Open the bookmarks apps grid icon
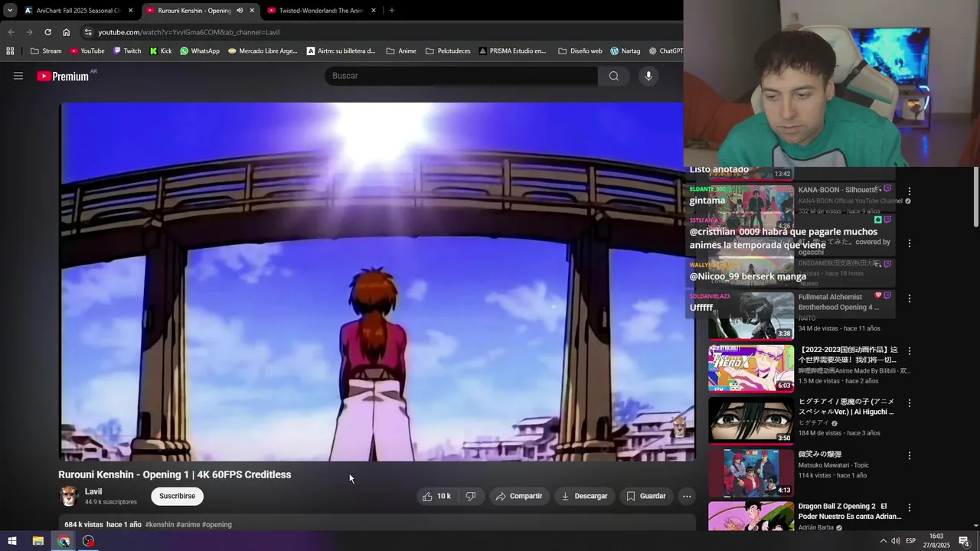 (x=10, y=51)
